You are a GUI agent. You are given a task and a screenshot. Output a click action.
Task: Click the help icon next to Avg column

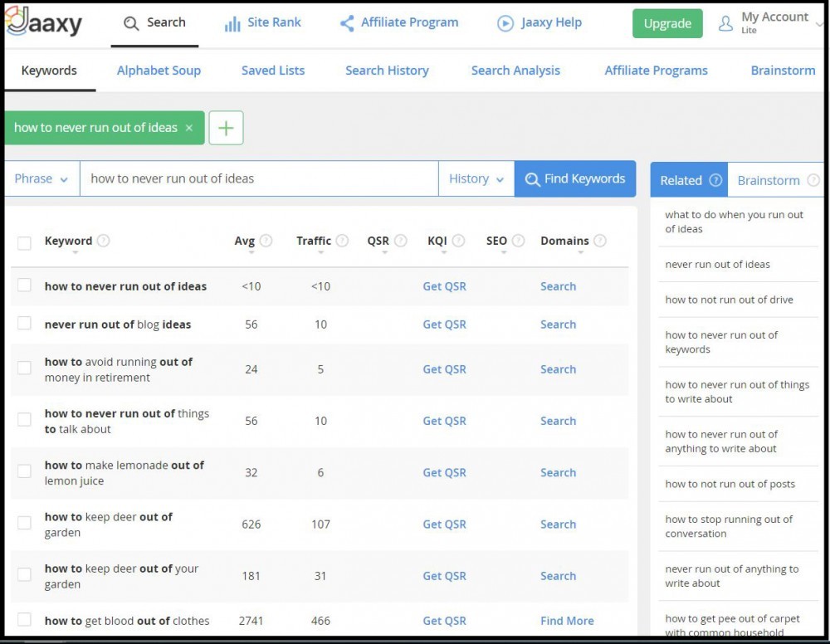tap(266, 241)
